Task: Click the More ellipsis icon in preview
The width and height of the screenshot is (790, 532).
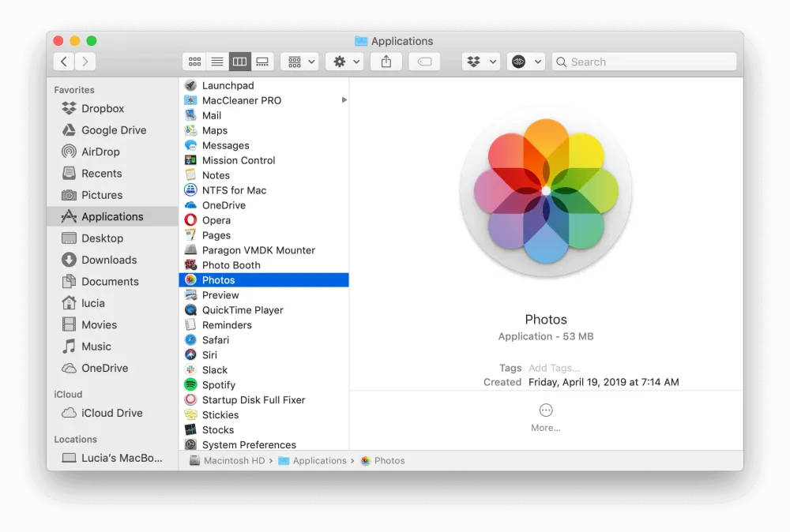Action: pos(546,410)
